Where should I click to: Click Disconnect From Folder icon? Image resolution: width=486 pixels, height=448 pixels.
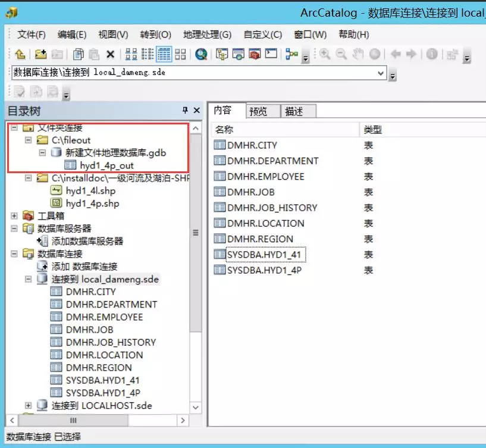57,54
